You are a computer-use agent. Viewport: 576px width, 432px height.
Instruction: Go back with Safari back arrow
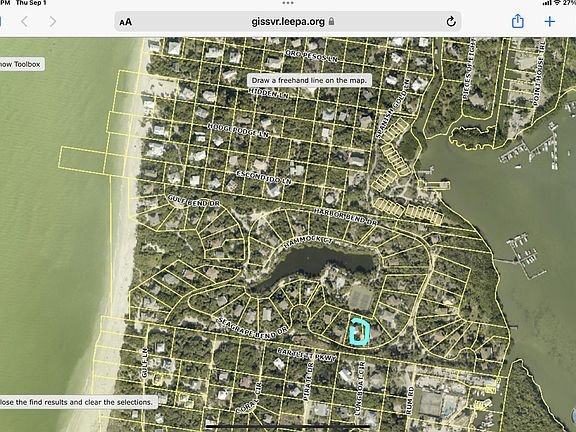click(25, 22)
